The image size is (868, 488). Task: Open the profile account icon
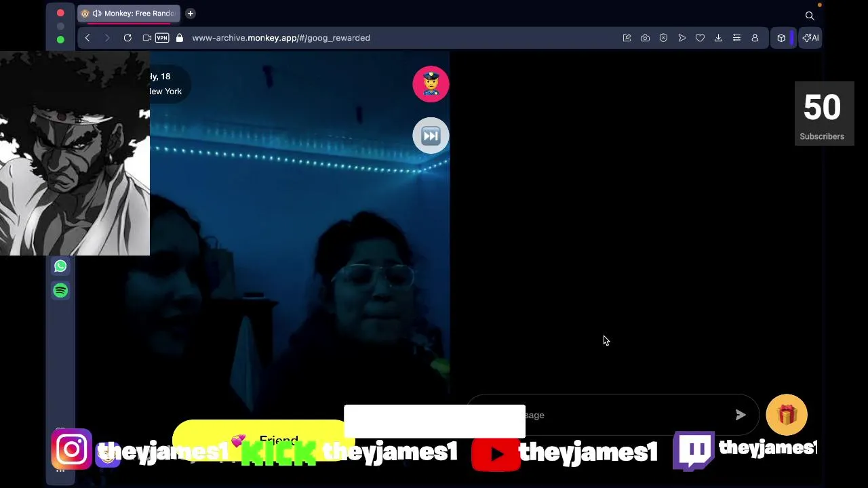tap(755, 38)
